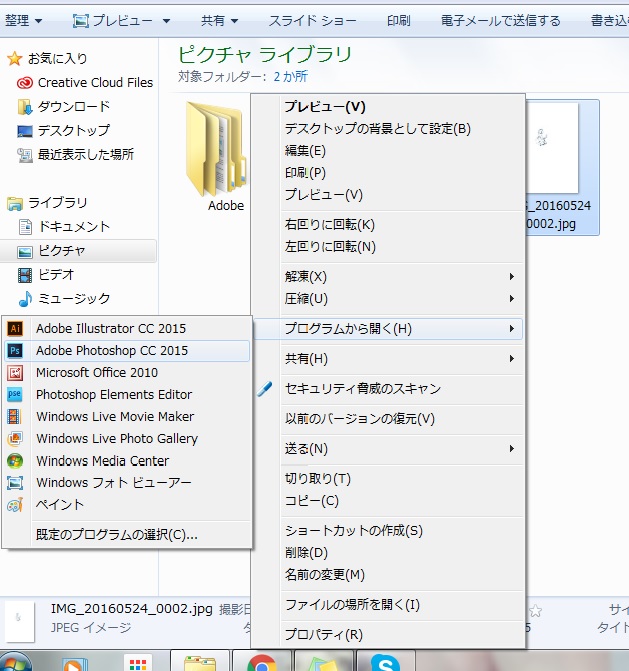Expand the 送る(N) submenu
Image resolution: width=629 pixels, height=671 pixels.
512,448
